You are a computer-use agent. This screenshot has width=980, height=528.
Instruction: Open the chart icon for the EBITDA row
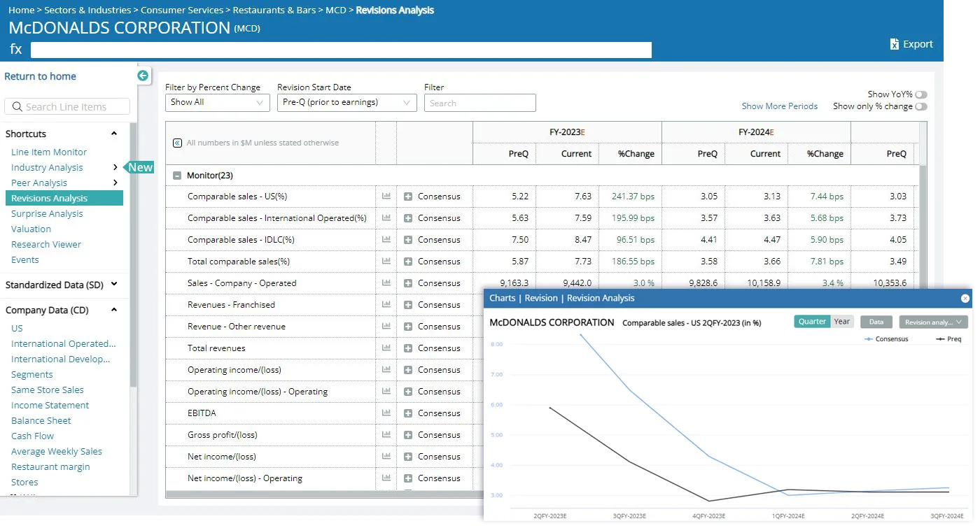click(386, 413)
